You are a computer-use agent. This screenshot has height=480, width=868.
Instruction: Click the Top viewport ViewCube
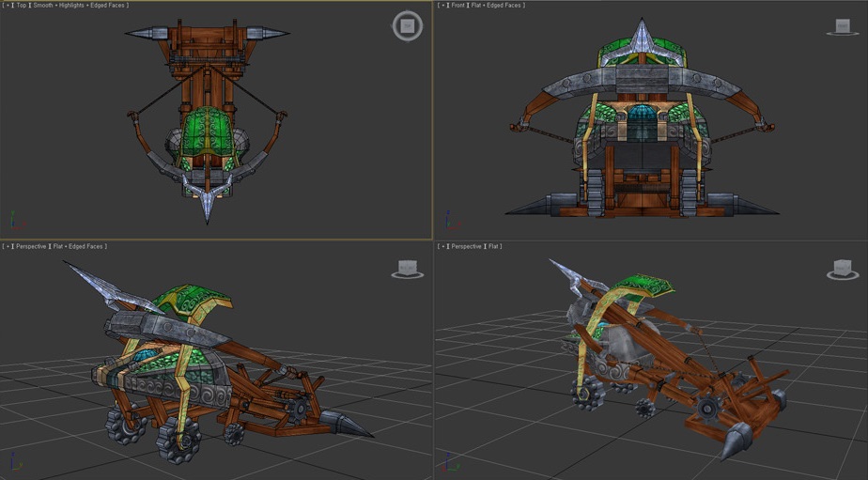[x=408, y=26]
